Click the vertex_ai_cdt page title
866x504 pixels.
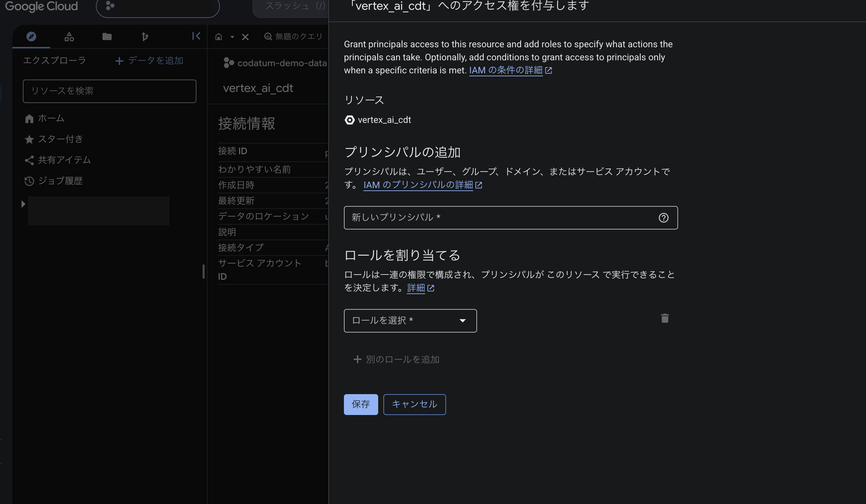258,88
